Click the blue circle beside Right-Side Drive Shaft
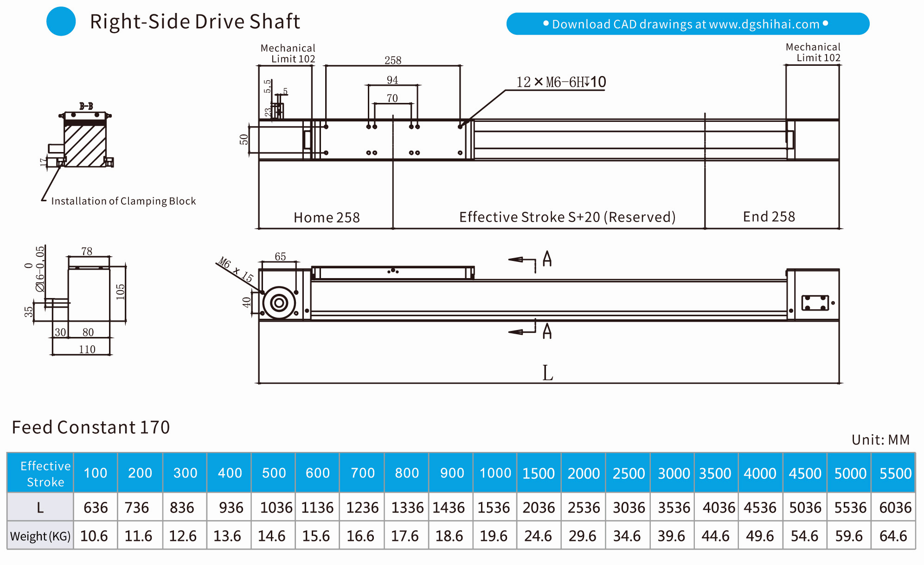Viewport: 924px width, 565px height. point(61,21)
